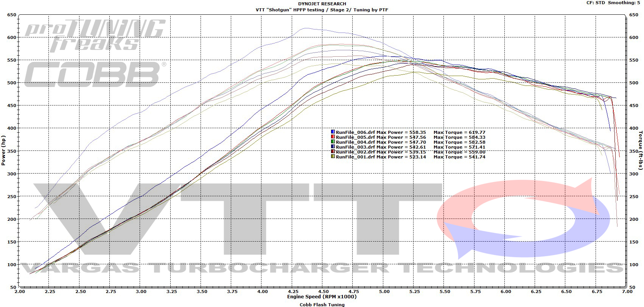The width and height of the screenshot is (644, 307).
Task: Click the navy RunFile_003 legend swatch
Action: tap(333, 147)
